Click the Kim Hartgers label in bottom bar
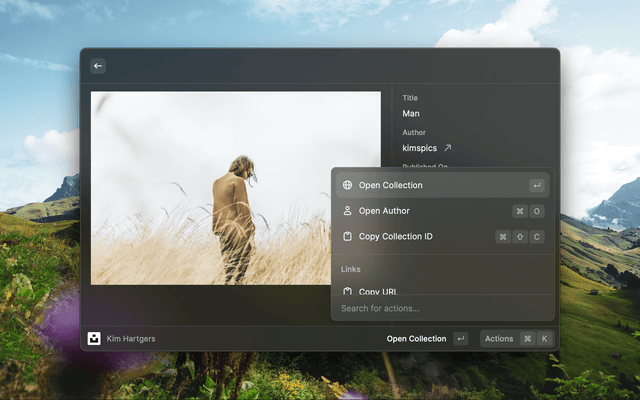This screenshot has width=640, height=400. pyautogui.click(x=131, y=339)
